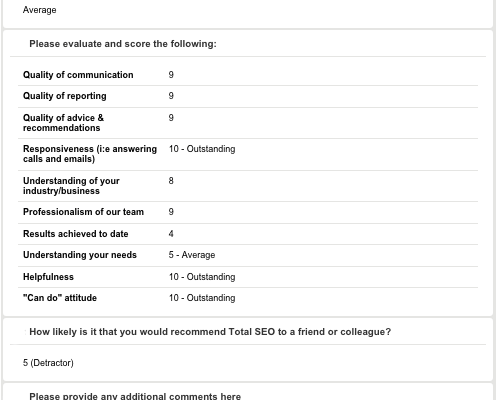Click the Helpfulness '10 - Outstanding' value
Viewport: 500px width, 400px height.
pyautogui.click(x=202, y=277)
